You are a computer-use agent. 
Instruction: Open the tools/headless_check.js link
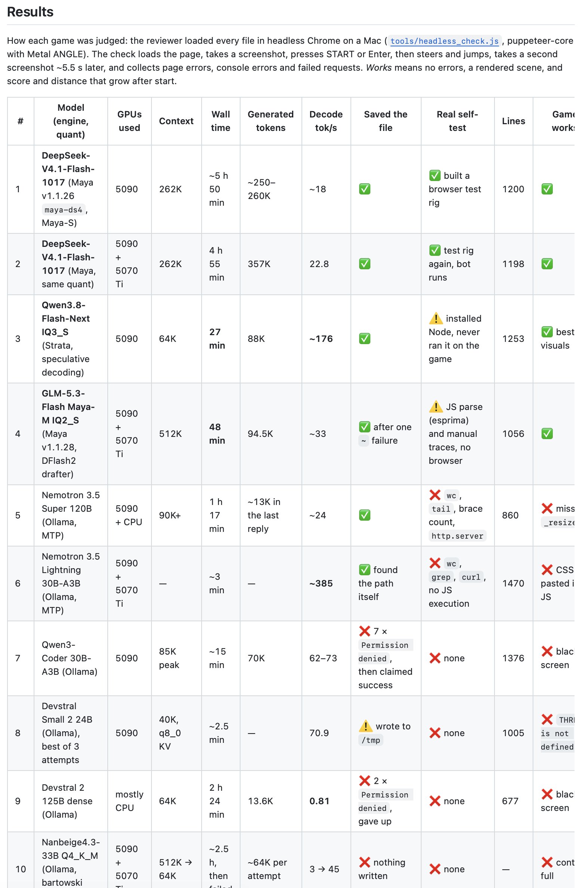coord(444,41)
